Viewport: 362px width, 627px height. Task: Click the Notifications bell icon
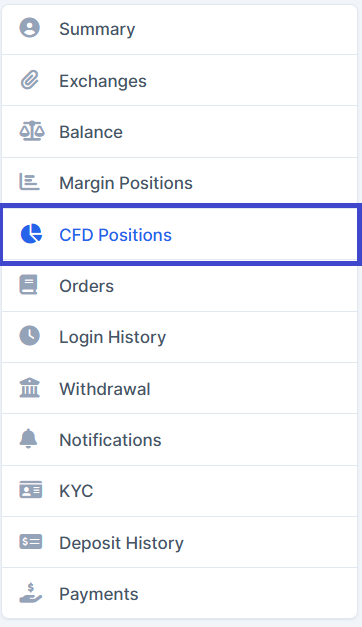pyautogui.click(x=28, y=439)
